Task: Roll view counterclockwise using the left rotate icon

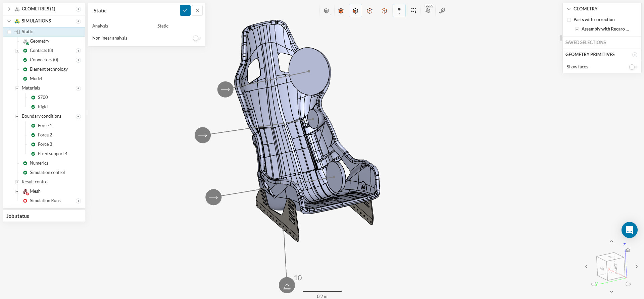Action: pos(594,284)
